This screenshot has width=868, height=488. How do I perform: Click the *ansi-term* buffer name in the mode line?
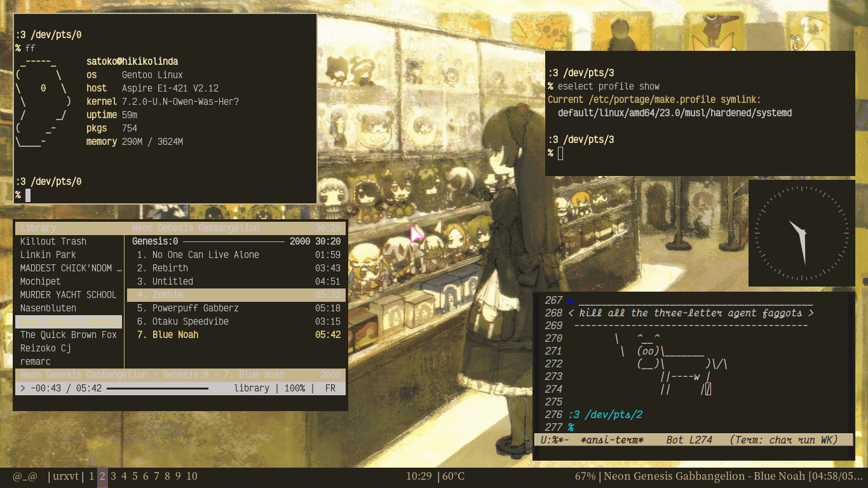pyautogui.click(x=613, y=440)
